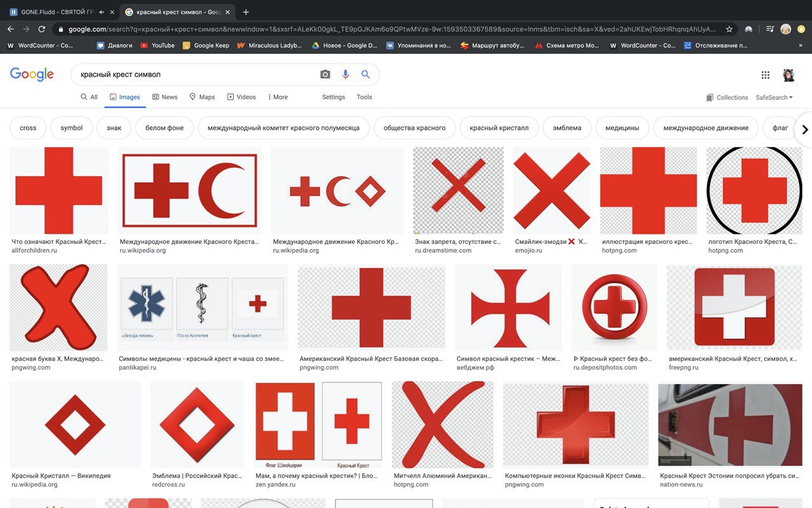Open Новое - Google D... bookmark
The width and height of the screenshot is (812, 508).
(344, 46)
